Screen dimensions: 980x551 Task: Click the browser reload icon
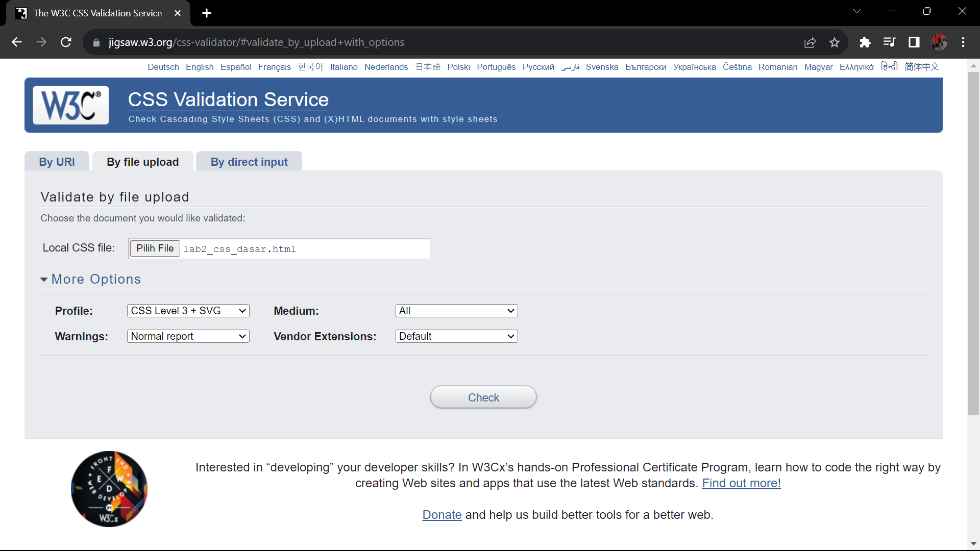click(x=66, y=42)
